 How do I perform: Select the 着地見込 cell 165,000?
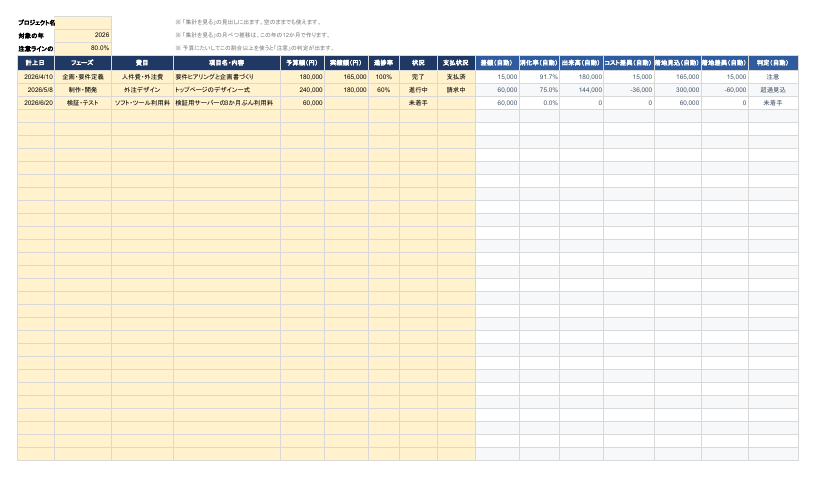678,77
